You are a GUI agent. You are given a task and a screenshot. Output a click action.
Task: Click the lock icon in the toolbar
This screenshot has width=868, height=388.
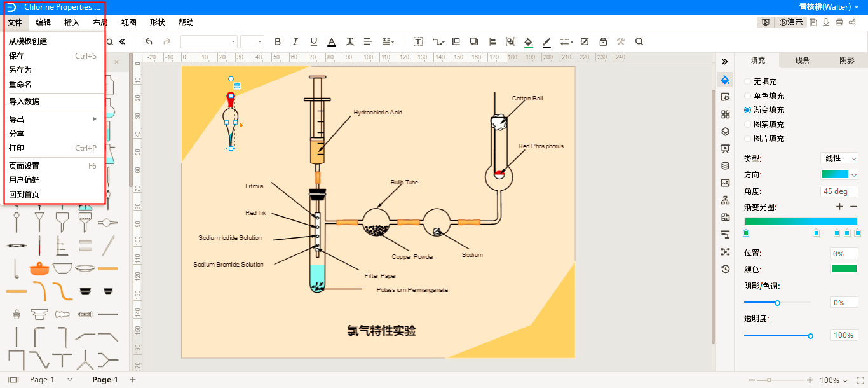(603, 41)
